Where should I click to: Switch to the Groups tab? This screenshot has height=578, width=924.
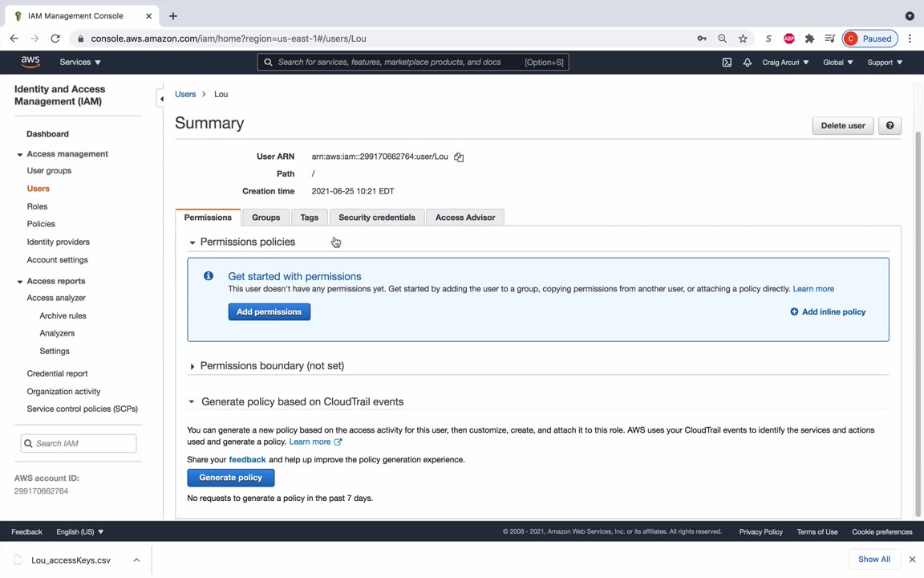tap(265, 217)
